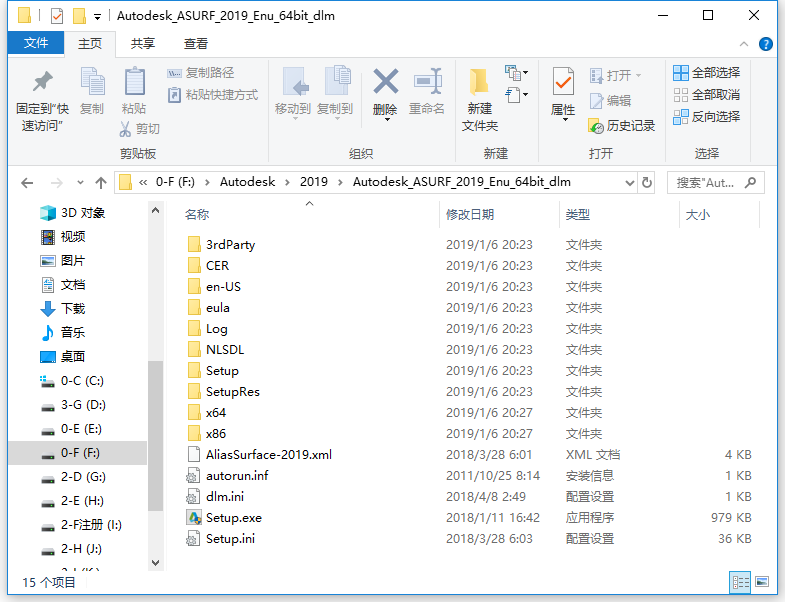This screenshot has width=785, height=602.
Task: Click the navigation pane scroll down arrow
Action: coord(155,563)
